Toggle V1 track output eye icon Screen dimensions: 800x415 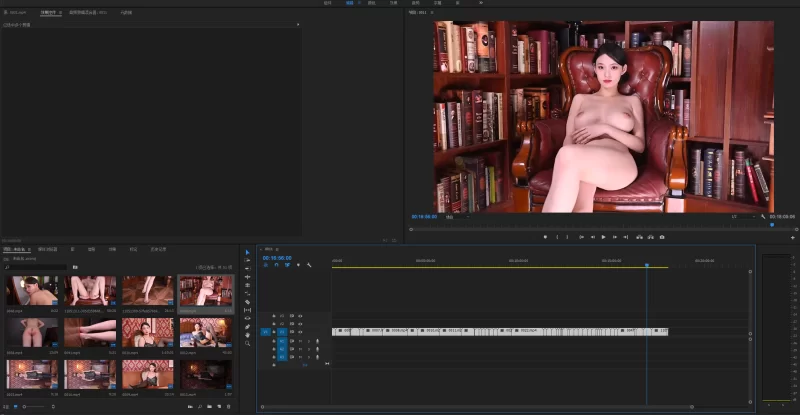click(x=302, y=331)
